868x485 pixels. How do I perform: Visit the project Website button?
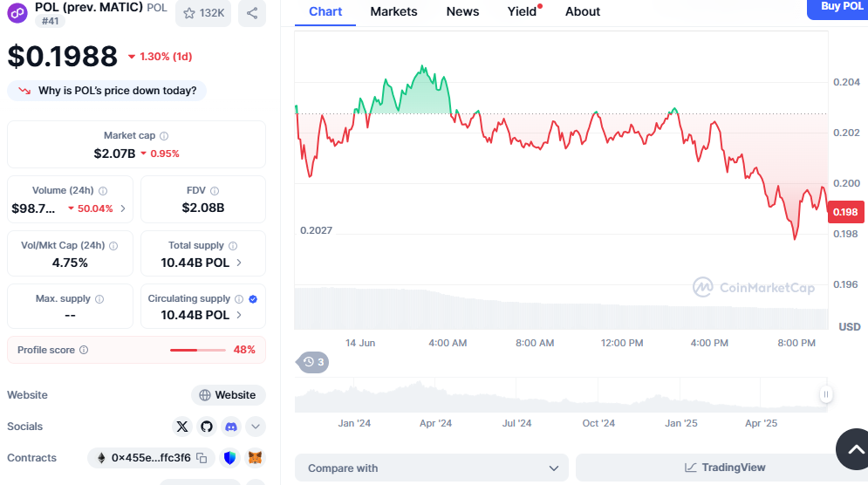(228, 395)
